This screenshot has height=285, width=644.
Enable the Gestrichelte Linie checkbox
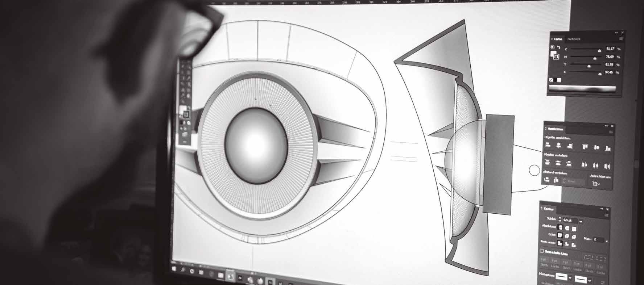541,251
